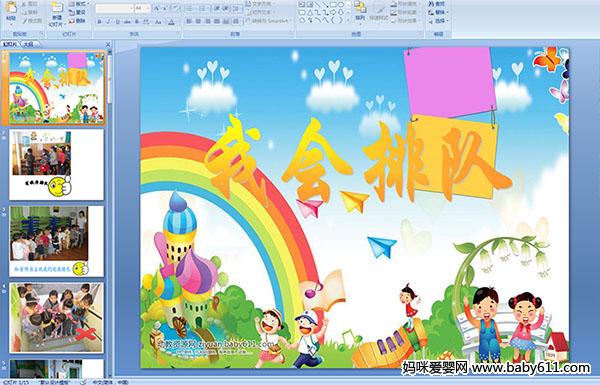Toggle Underline formatting button
Screen dimensions: 600x385
coord(117,22)
